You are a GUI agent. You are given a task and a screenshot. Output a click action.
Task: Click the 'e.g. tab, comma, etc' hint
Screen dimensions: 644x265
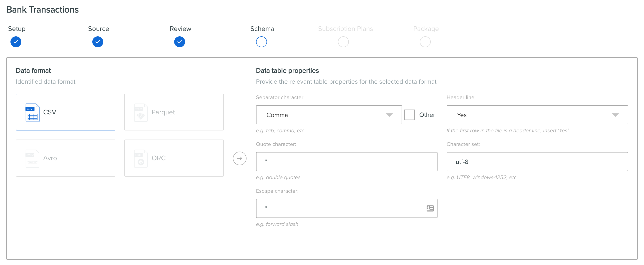(280, 131)
